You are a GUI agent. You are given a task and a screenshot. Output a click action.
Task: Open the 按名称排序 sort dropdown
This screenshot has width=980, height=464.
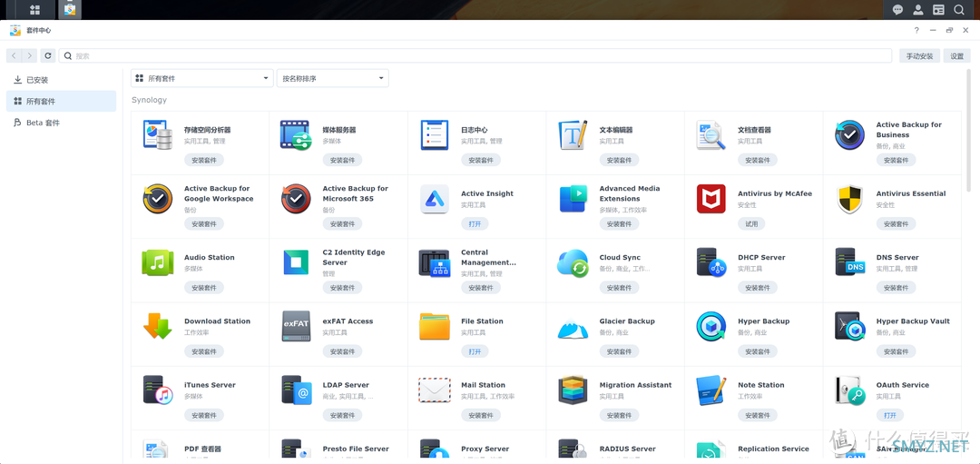coord(332,78)
